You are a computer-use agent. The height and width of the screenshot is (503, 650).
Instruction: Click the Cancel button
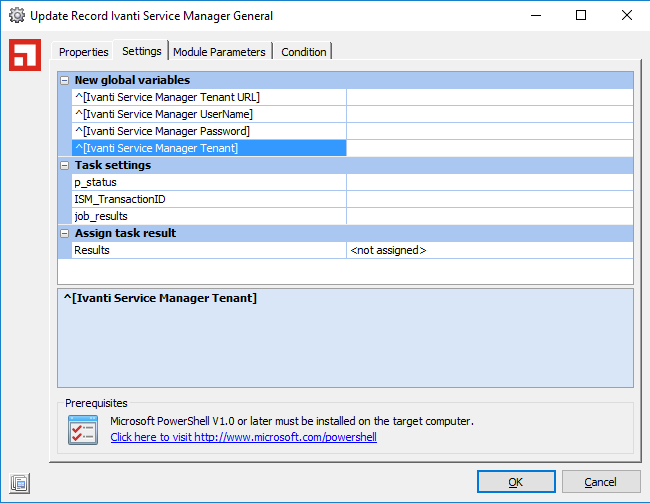click(x=601, y=482)
